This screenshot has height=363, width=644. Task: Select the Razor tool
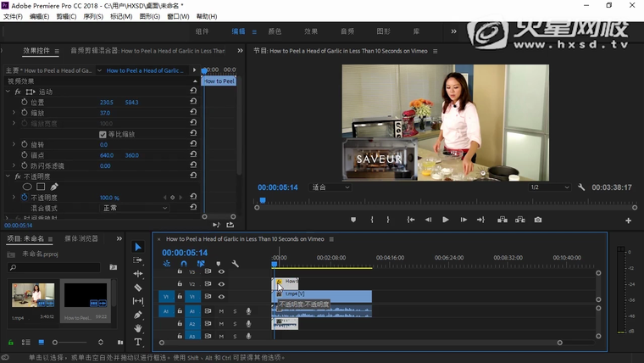pyautogui.click(x=138, y=288)
